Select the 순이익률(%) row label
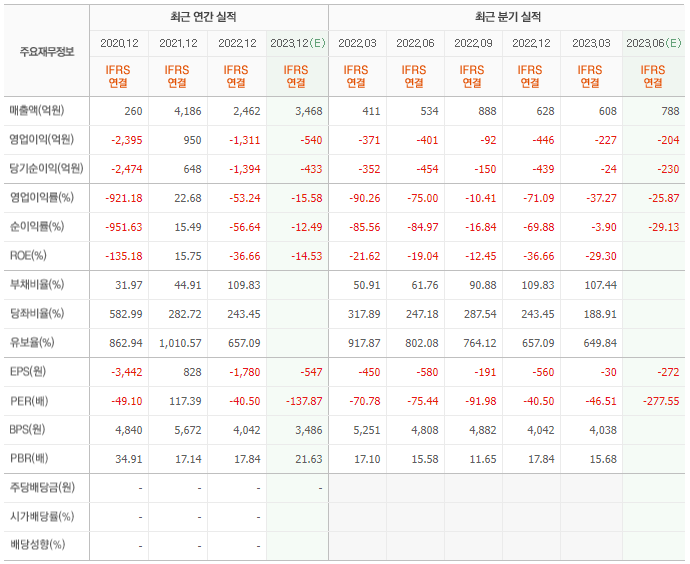Screen dimensions: 690x564 pos(37,227)
